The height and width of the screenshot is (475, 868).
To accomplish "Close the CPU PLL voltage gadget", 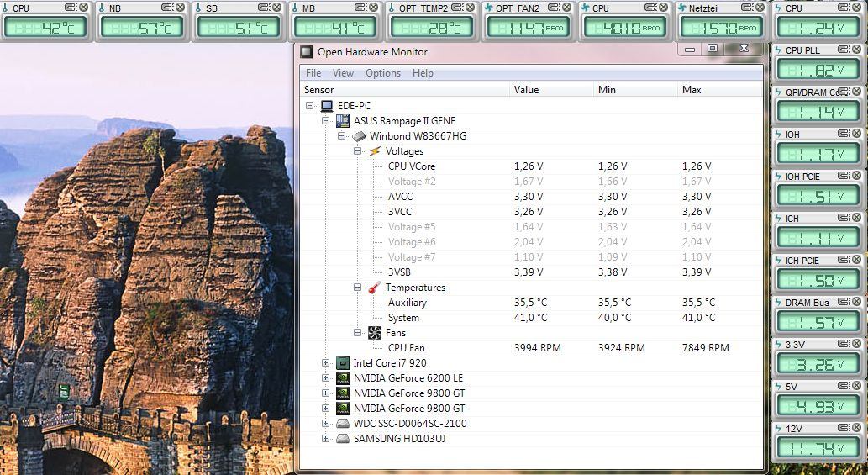I will pos(856,50).
